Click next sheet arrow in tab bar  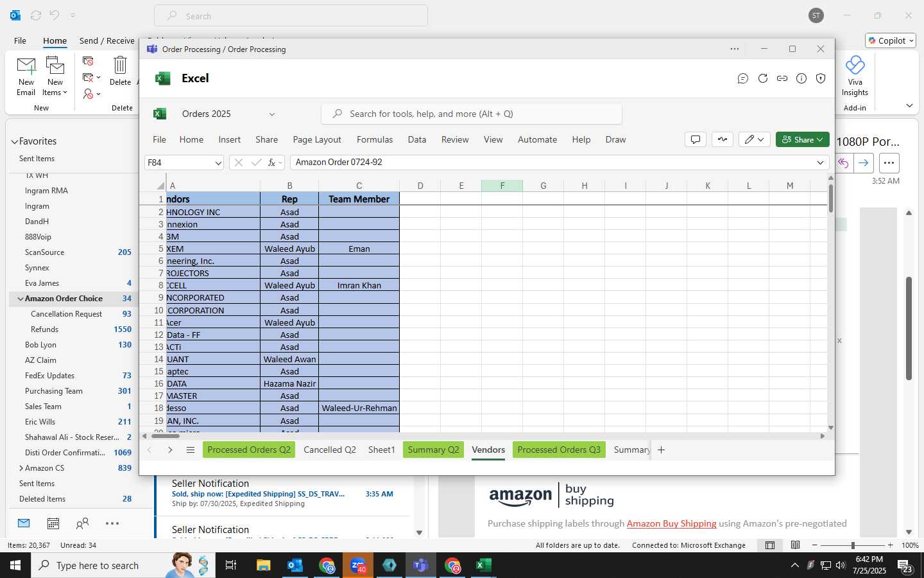click(170, 450)
